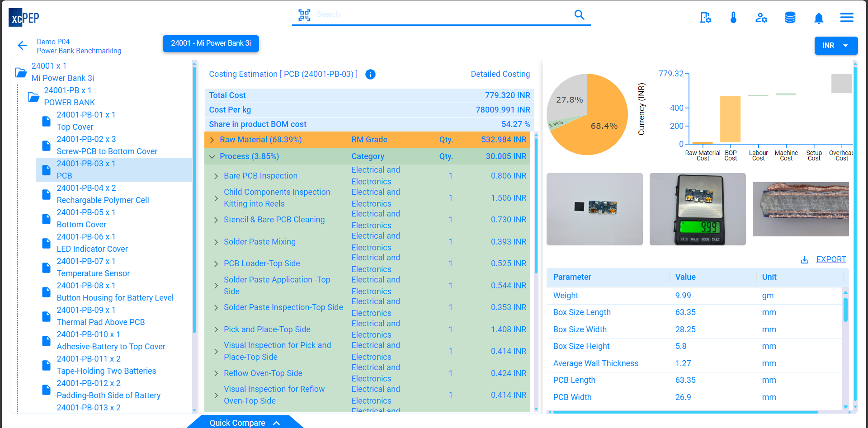The width and height of the screenshot is (868, 428).
Task: Click Power Bank Benchmarking project link
Action: (x=79, y=51)
